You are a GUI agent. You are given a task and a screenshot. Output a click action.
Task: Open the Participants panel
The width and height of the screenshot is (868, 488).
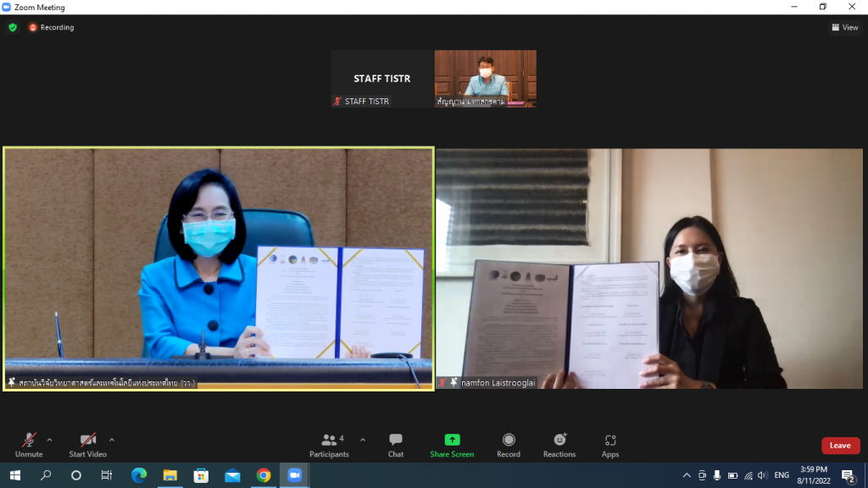click(x=329, y=445)
